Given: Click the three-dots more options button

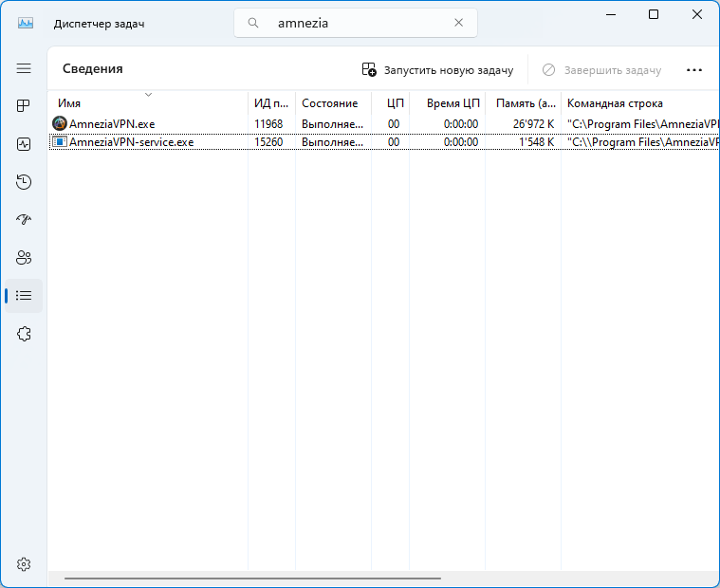Looking at the screenshot, I should (x=693, y=70).
